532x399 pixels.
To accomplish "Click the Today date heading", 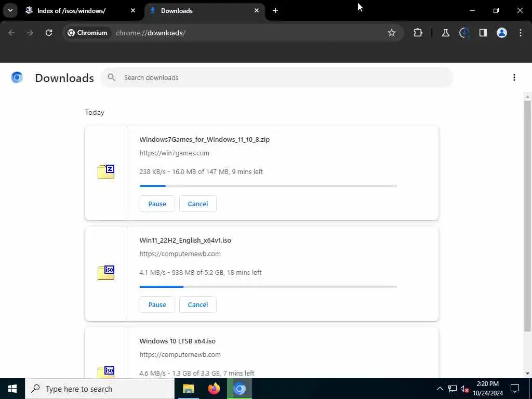I will pos(95,112).
